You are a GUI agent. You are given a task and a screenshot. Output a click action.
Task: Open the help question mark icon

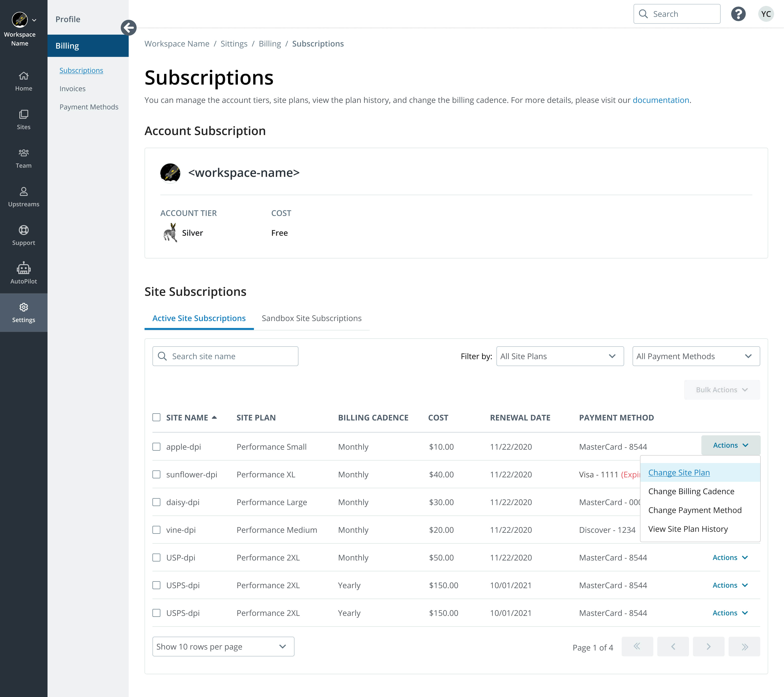pyautogui.click(x=738, y=14)
